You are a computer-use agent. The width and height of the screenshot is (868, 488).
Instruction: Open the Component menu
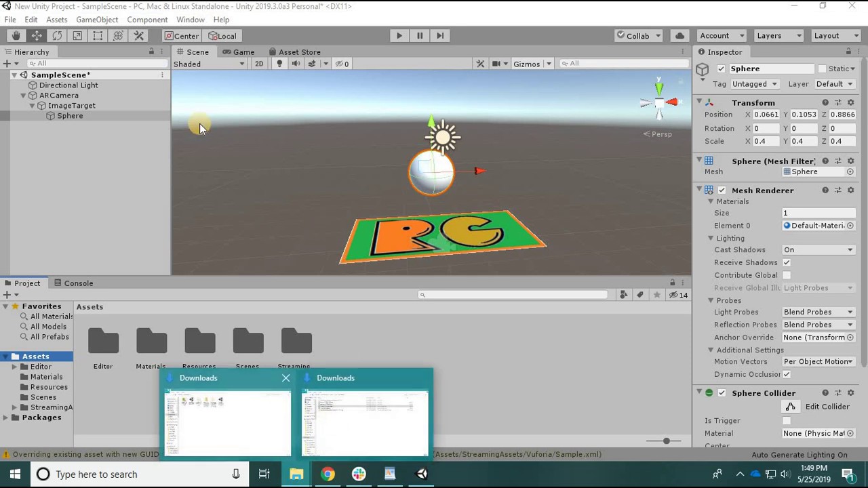[147, 20]
